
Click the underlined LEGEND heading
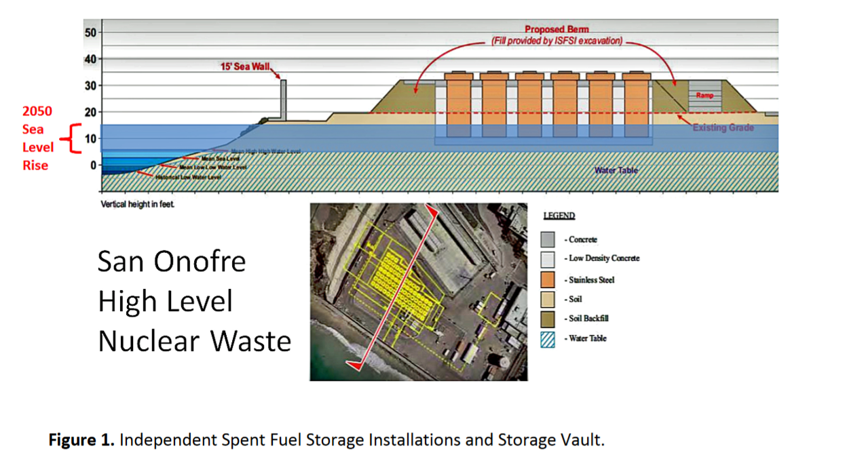[x=559, y=216]
